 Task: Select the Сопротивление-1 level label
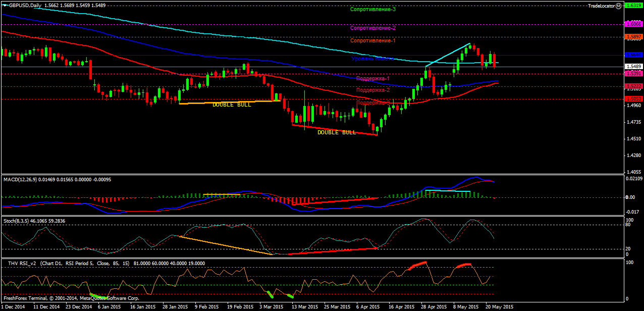coord(373,40)
